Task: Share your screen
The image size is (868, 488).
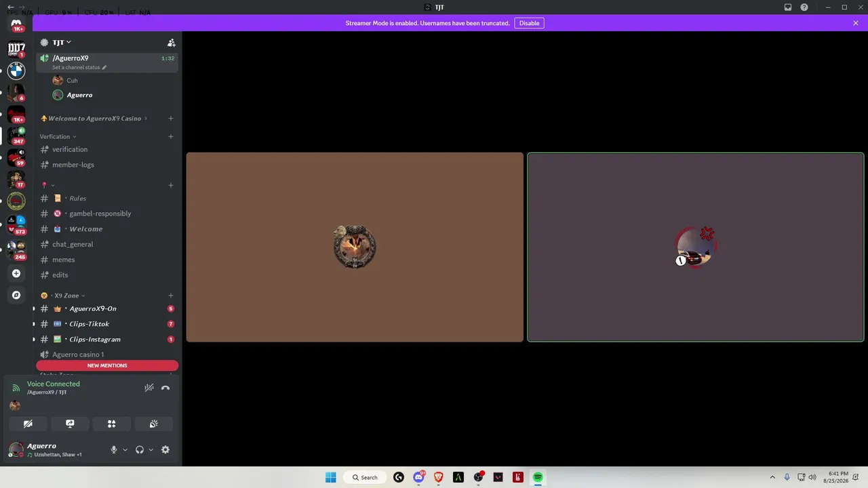Action: pyautogui.click(x=70, y=424)
